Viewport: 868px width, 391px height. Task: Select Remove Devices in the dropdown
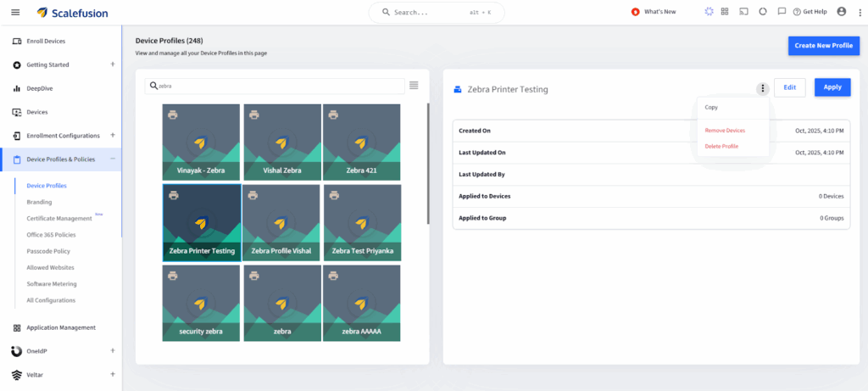725,131
